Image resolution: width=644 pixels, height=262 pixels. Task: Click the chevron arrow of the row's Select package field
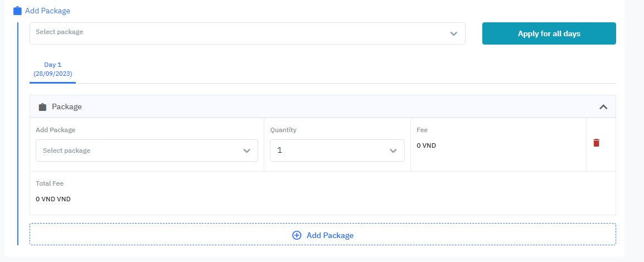[x=246, y=151]
